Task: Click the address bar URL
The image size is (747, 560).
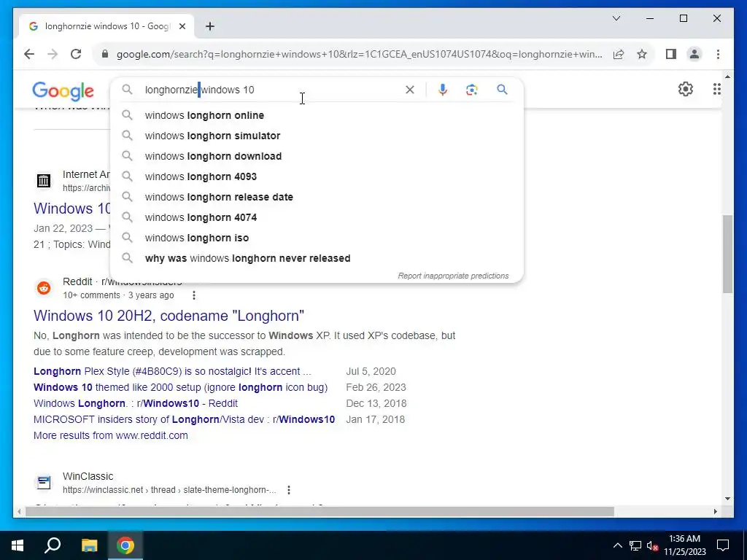Action: [359, 54]
